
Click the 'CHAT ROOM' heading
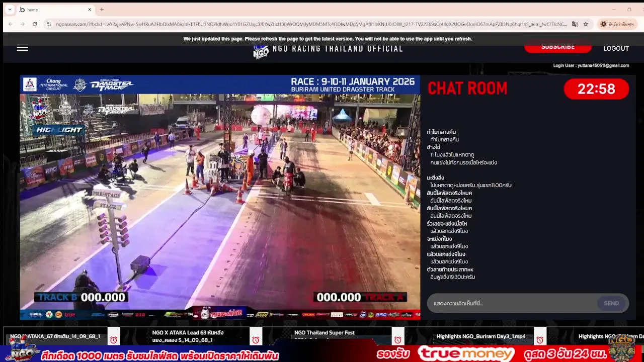pos(467,88)
